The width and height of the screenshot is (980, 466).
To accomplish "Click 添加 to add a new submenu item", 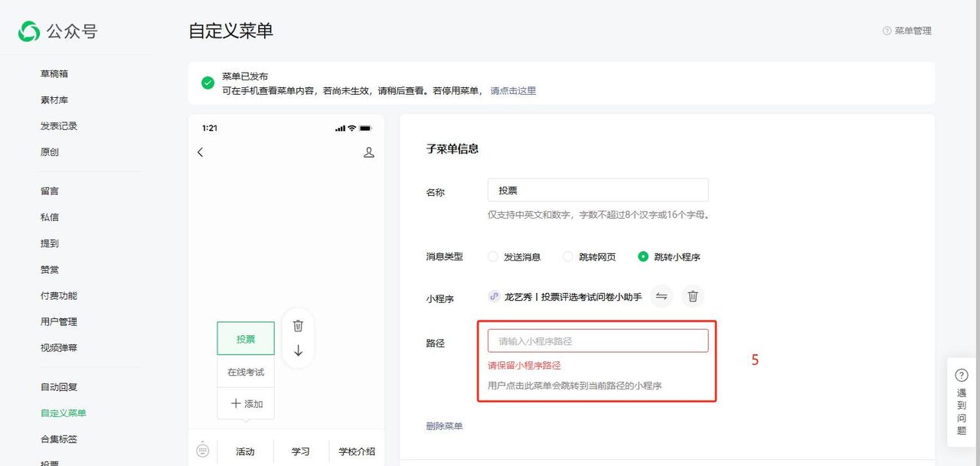I will (246, 403).
